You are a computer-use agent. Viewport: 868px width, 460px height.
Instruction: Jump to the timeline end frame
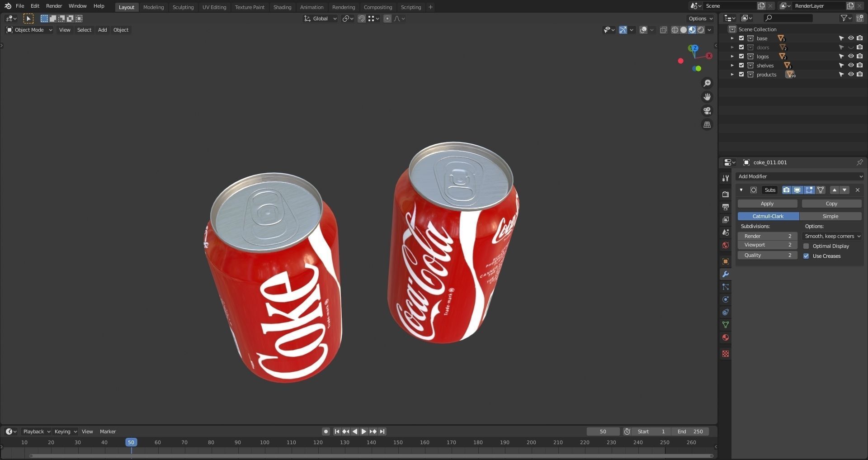click(x=382, y=432)
